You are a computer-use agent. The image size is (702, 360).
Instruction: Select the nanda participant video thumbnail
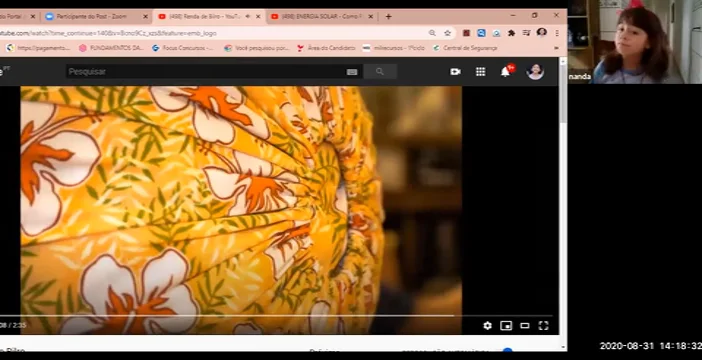click(635, 42)
